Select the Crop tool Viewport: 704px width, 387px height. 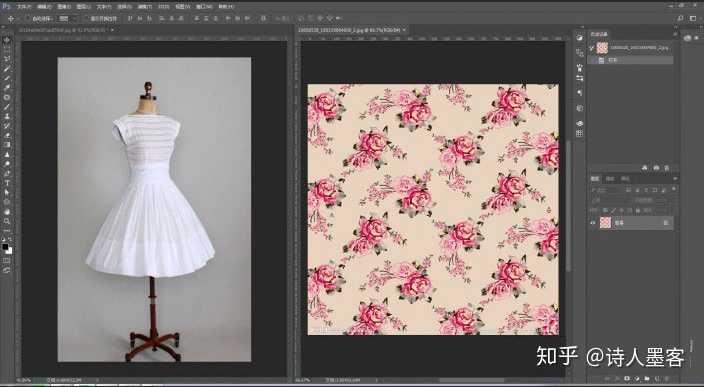coord(7,78)
